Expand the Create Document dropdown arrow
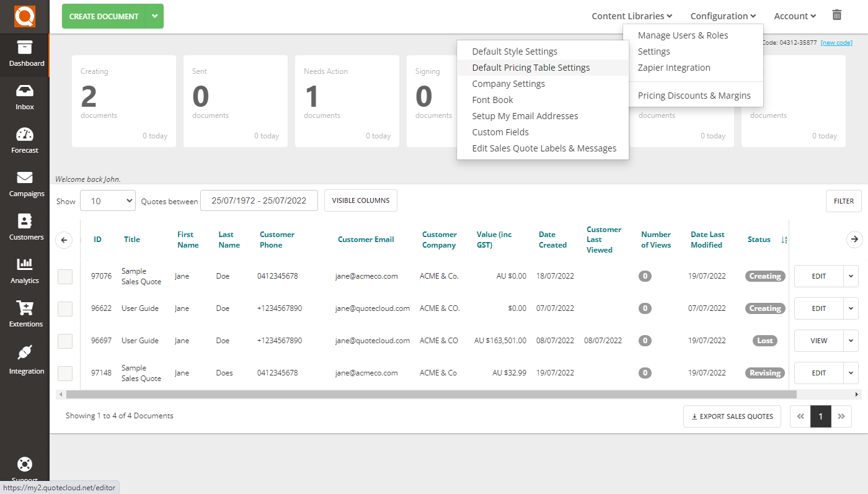The height and width of the screenshot is (494, 868). click(x=154, y=16)
